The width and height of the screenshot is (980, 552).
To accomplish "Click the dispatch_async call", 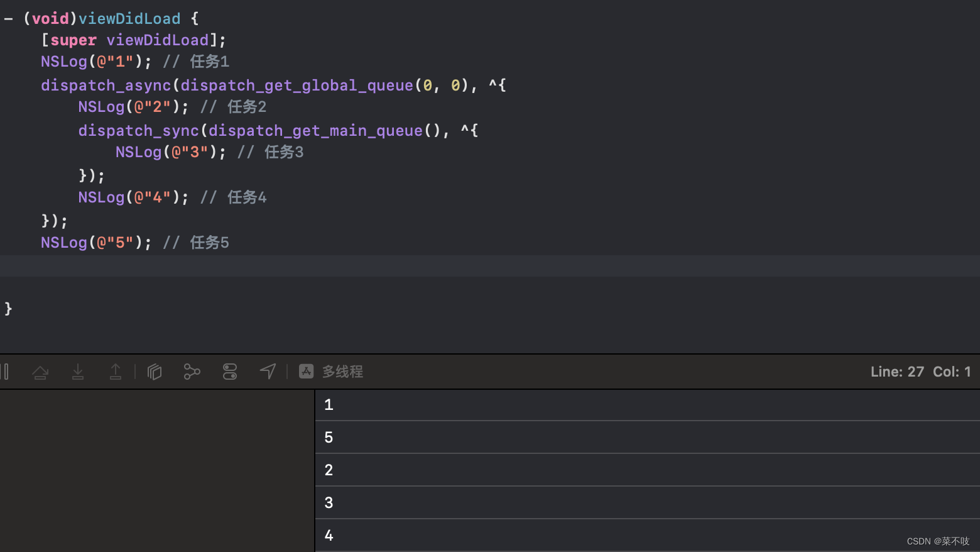I will [106, 86].
